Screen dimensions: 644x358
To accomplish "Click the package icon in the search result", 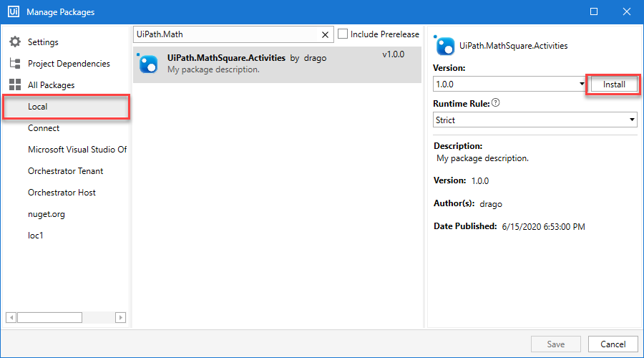I will point(147,64).
